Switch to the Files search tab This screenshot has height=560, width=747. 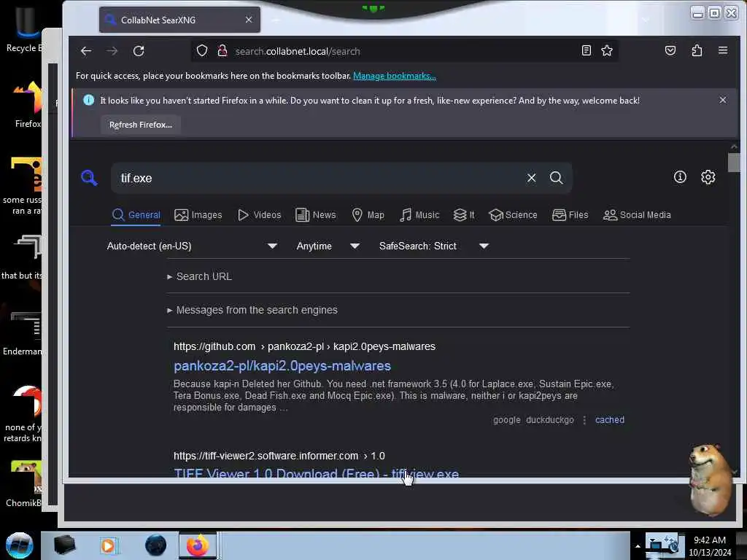570,215
